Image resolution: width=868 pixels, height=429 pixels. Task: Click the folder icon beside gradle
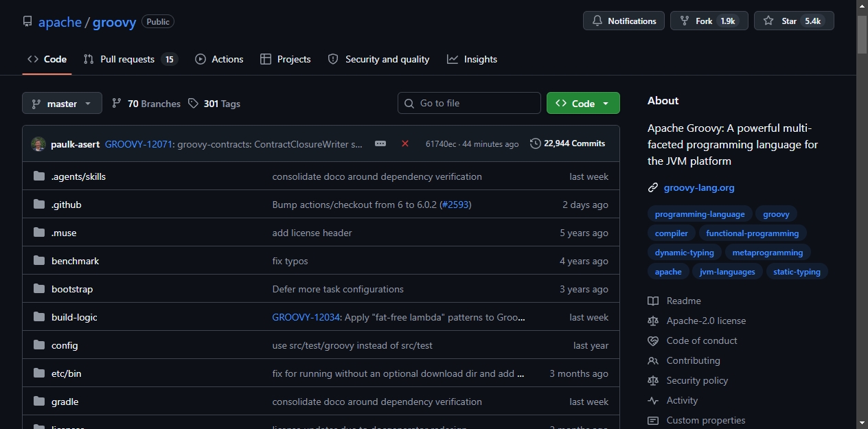point(39,402)
